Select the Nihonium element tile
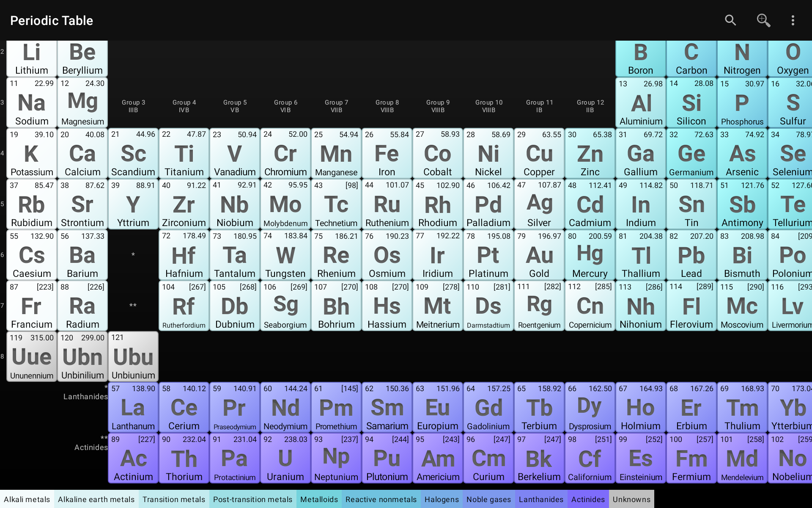 point(641,306)
